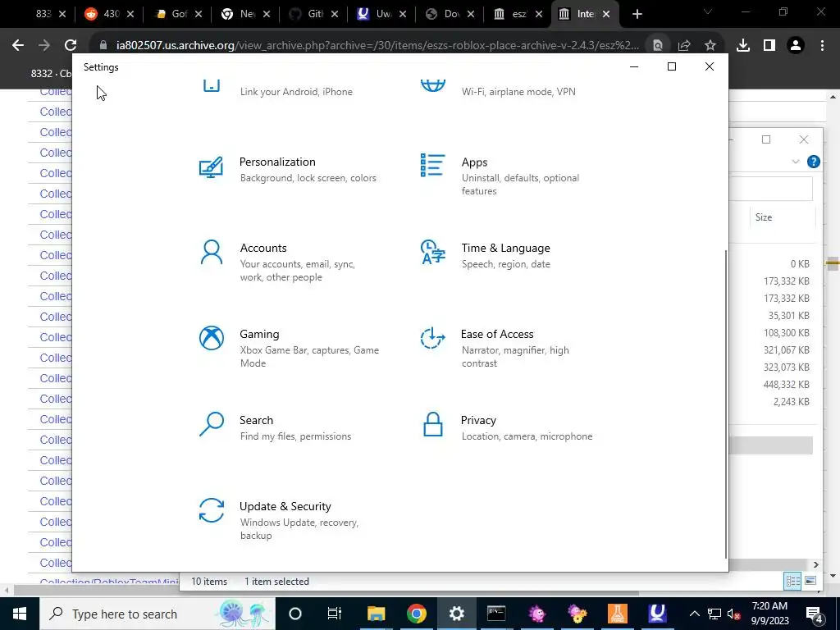Click the Chrome back arrow

pos(18,46)
